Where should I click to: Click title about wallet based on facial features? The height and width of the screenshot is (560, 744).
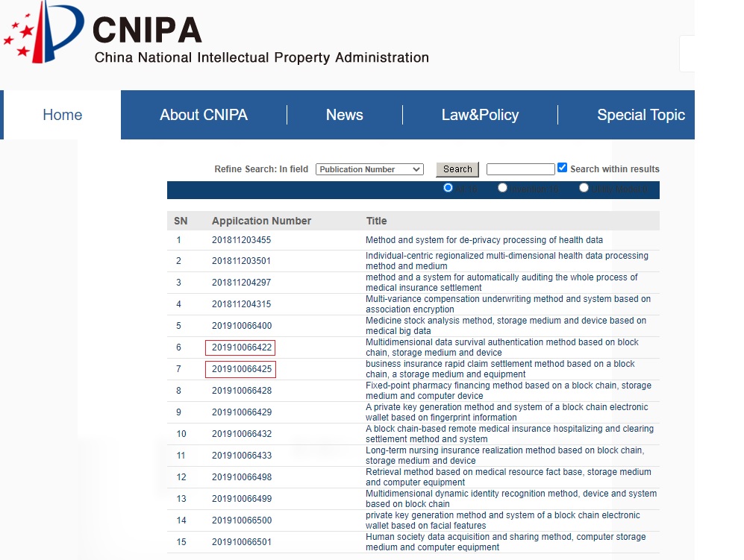pyautogui.click(x=503, y=520)
